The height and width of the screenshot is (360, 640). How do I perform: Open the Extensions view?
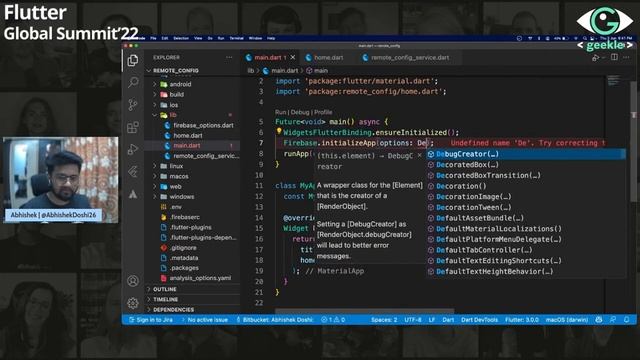point(133,127)
